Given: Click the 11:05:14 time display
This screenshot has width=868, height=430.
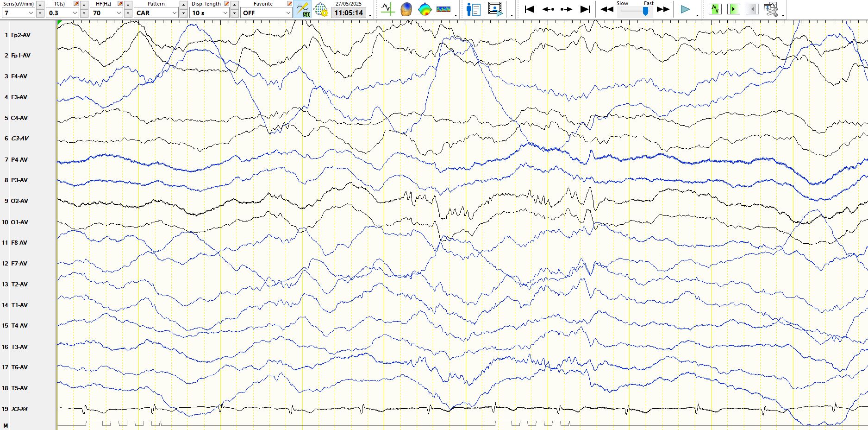Looking at the screenshot, I should [349, 13].
